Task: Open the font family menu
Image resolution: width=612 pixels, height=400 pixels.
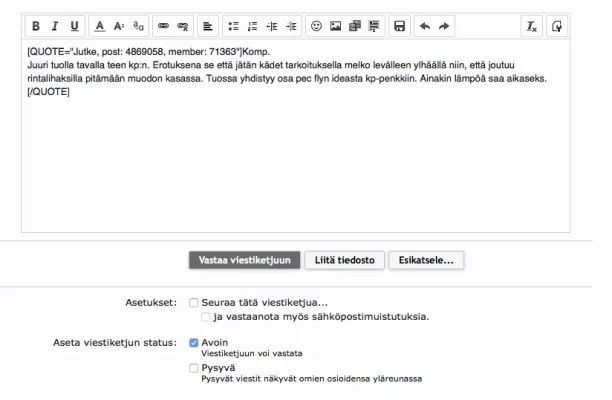Action: point(138,26)
